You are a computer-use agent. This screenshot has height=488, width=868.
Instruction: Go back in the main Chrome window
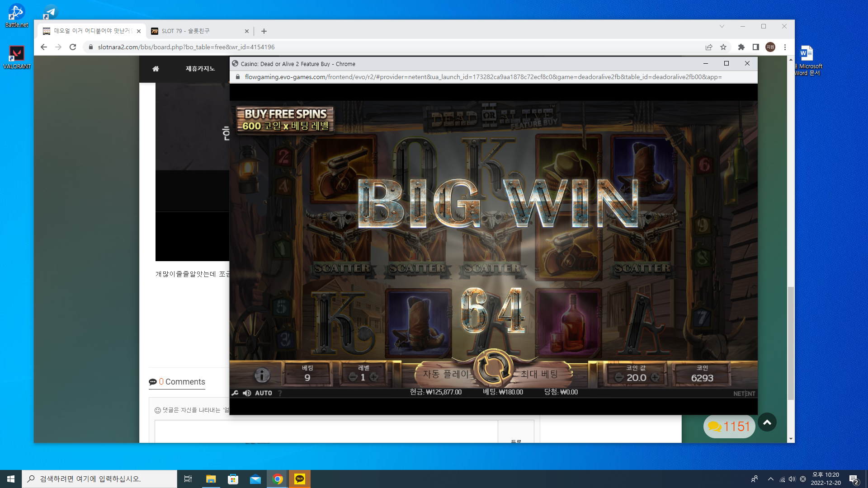pyautogui.click(x=44, y=47)
